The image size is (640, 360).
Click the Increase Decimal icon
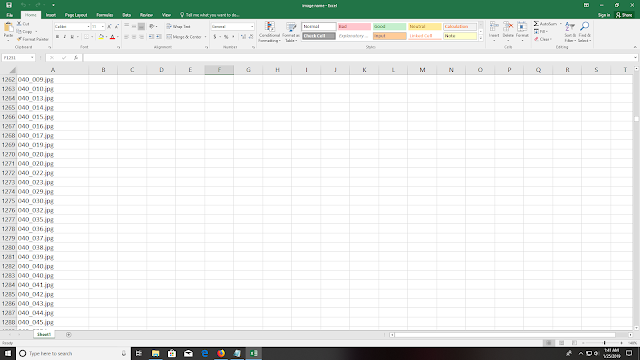pyautogui.click(x=243, y=37)
